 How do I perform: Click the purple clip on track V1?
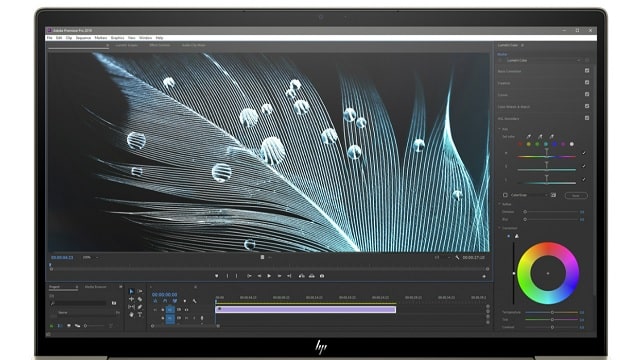point(305,310)
